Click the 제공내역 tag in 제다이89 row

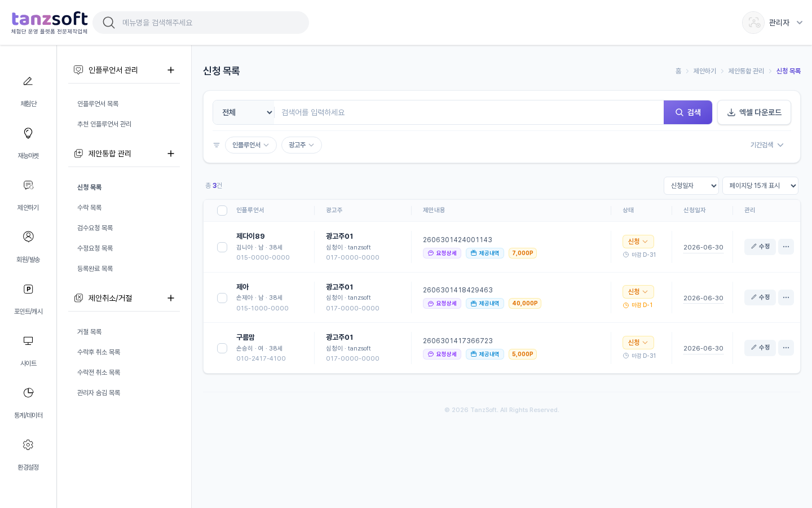pos(485,253)
